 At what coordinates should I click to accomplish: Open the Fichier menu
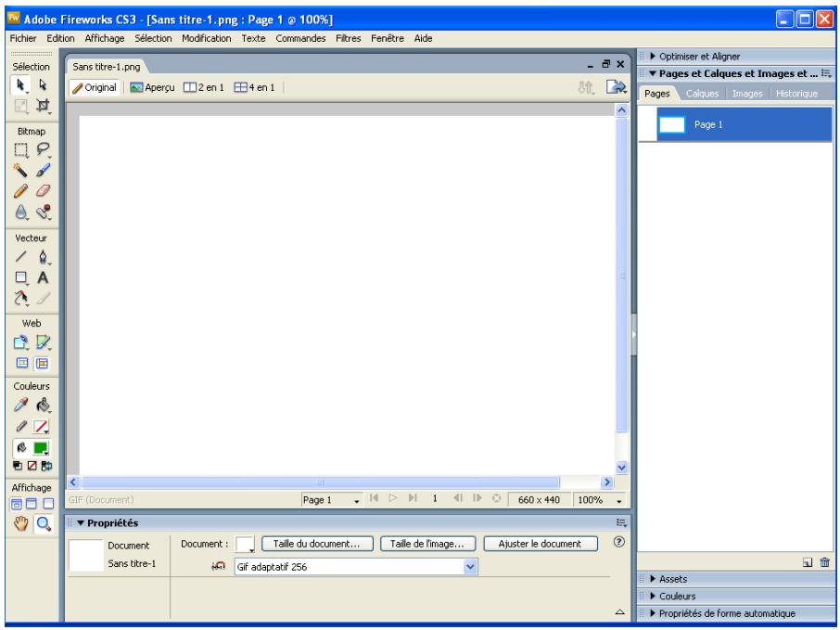point(23,38)
